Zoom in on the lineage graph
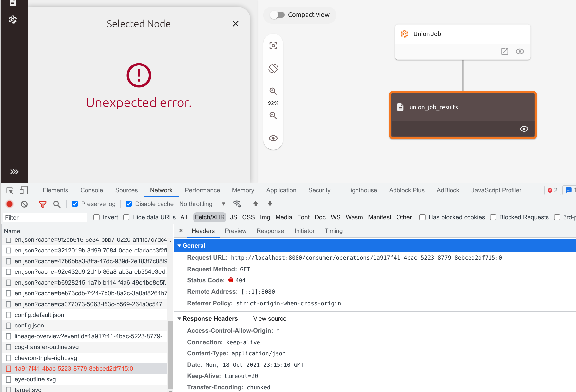This screenshot has height=392, width=576. point(273,91)
